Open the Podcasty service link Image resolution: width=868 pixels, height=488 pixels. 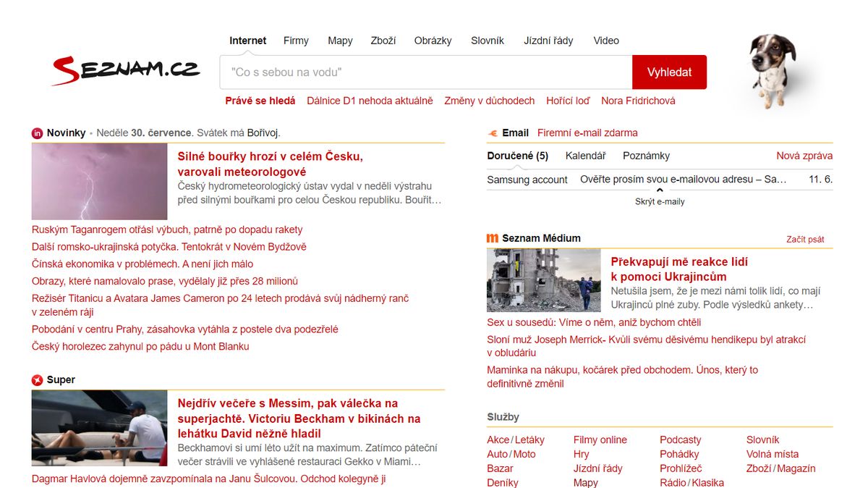(681, 439)
